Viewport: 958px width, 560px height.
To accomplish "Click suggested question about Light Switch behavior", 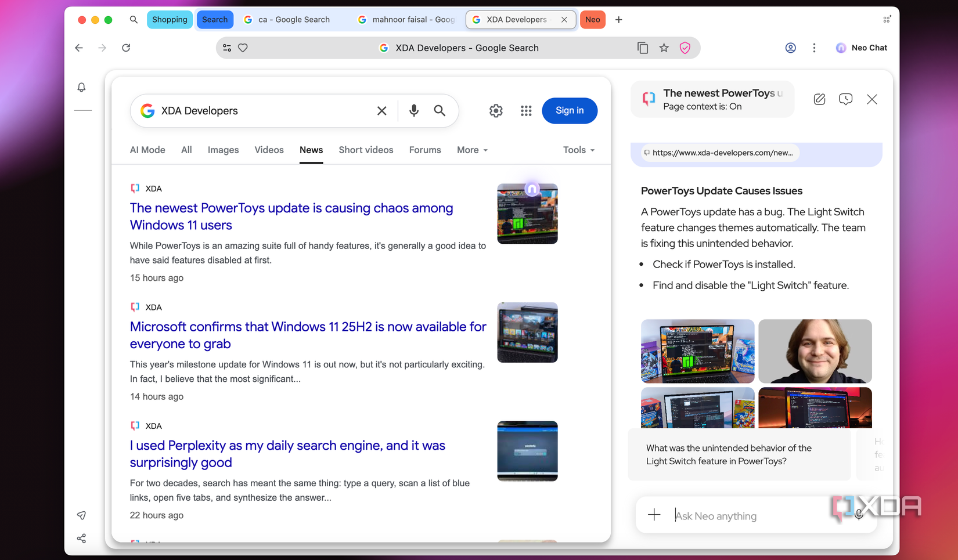I will point(739,454).
